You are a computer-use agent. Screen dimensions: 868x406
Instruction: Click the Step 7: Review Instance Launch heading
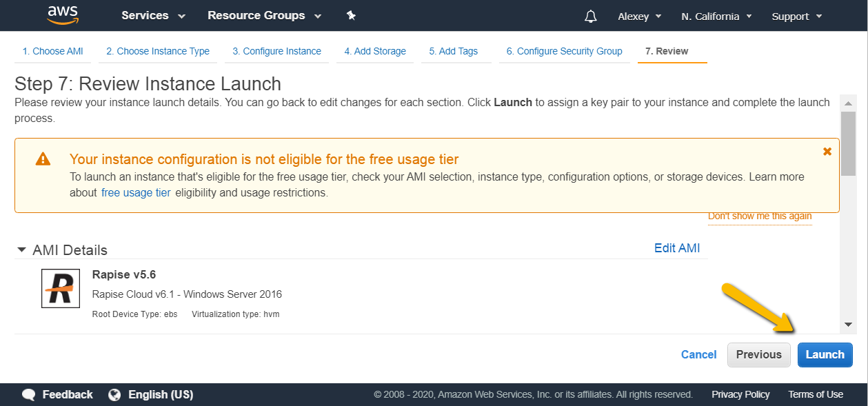(148, 84)
